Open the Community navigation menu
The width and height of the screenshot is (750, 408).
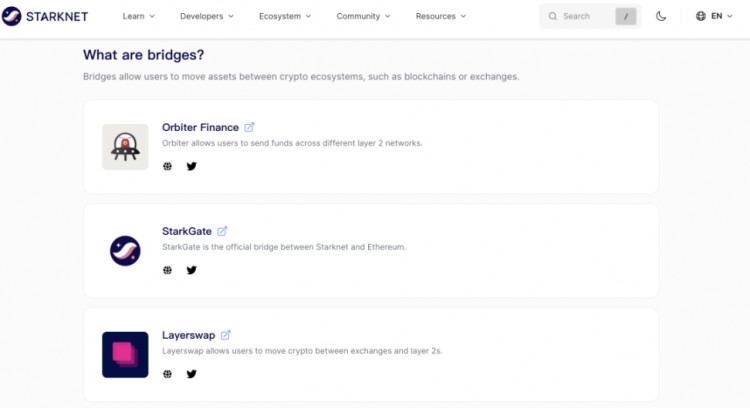(x=363, y=16)
